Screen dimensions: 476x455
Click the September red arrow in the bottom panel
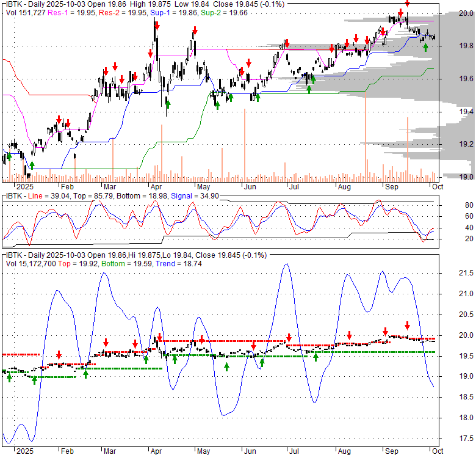pyautogui.click(x=407, y=325)
